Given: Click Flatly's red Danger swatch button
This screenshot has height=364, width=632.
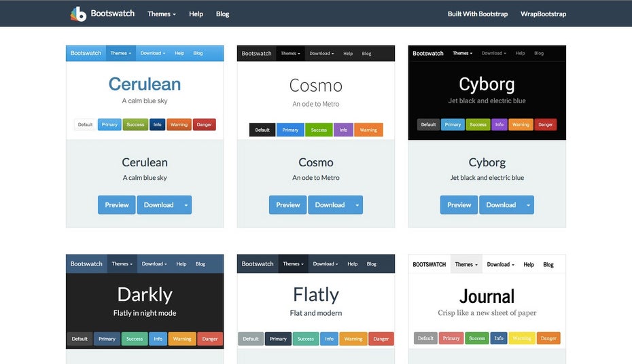Looking at the screenshot, I should 381,339.
